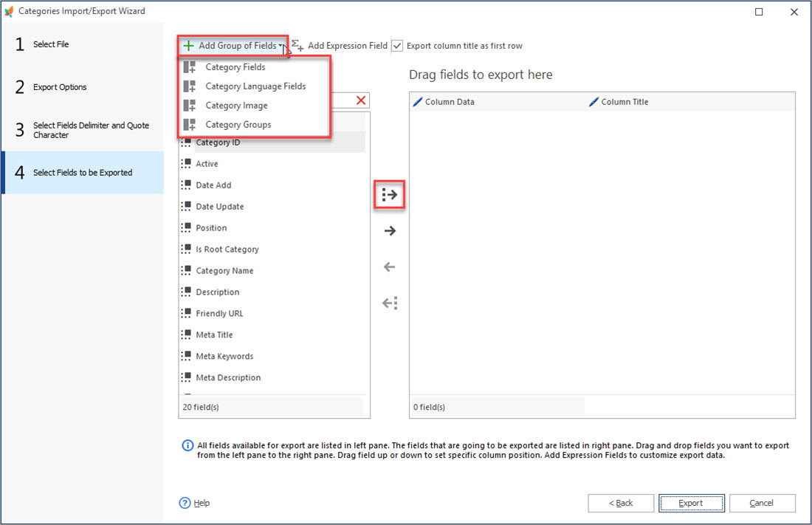Select the Category Name field
The width and height of the screenshot is (812, 525).
click(x=272, y=270)
